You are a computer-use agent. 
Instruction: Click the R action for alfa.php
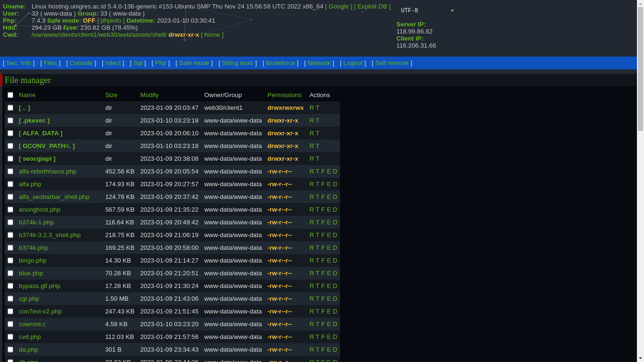point(312,184)
